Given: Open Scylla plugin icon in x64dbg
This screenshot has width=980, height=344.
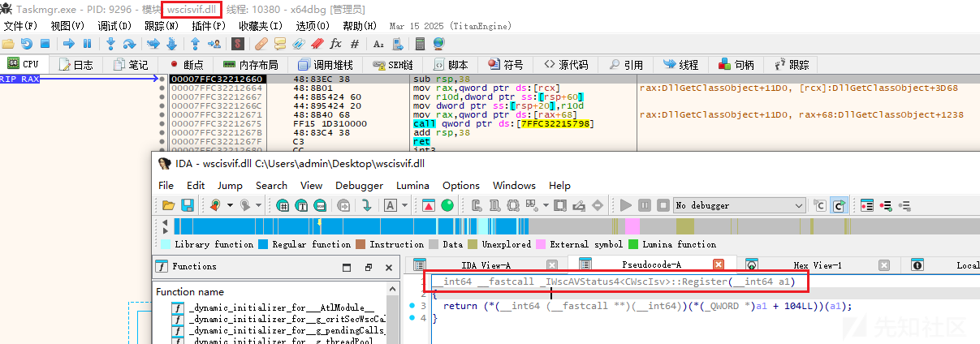Looking at the screenshot, I should coord(240,44).
